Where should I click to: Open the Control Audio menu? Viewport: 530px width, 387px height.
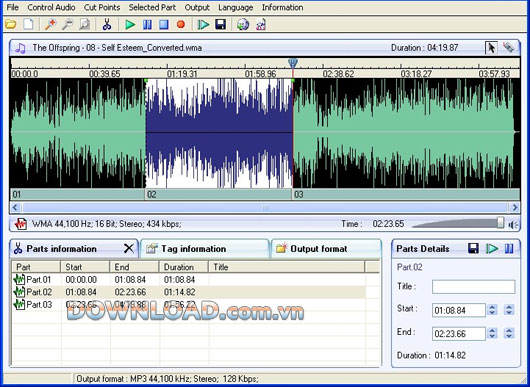[51, 7]
